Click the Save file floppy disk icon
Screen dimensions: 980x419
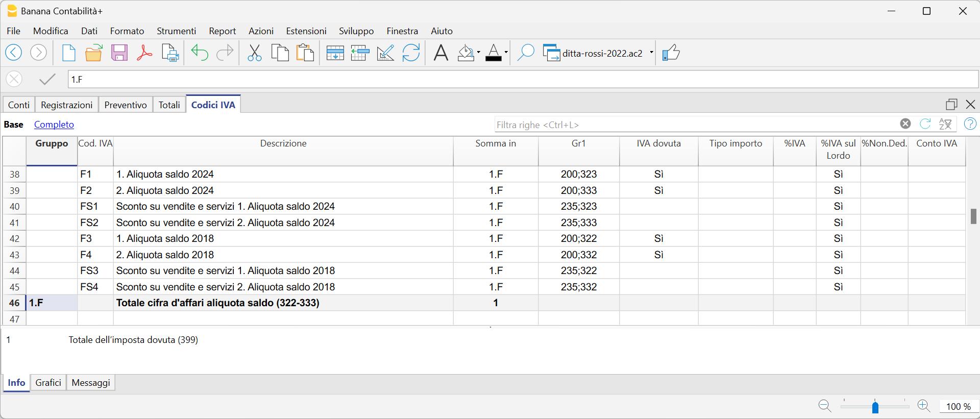119,53
